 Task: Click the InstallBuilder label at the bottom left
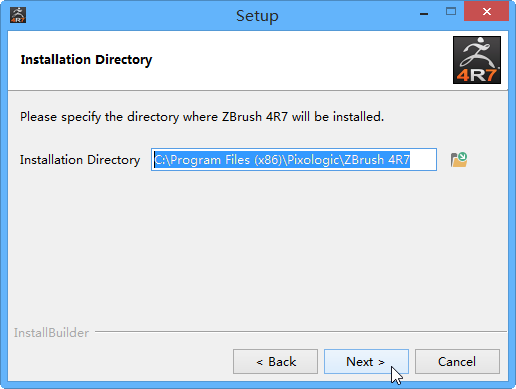51,333
